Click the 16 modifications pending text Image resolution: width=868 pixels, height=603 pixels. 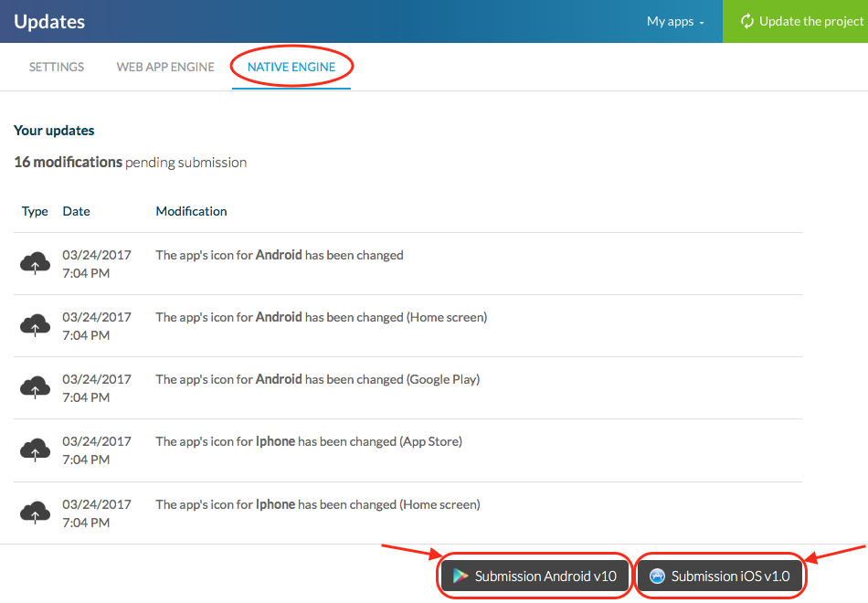[130, 162]
